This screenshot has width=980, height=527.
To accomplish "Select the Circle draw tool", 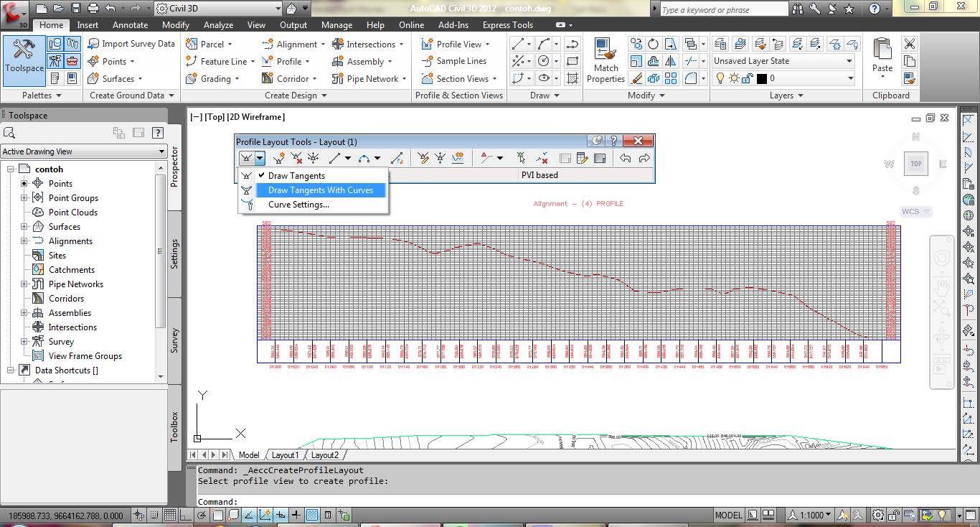I will click(544, 61).
